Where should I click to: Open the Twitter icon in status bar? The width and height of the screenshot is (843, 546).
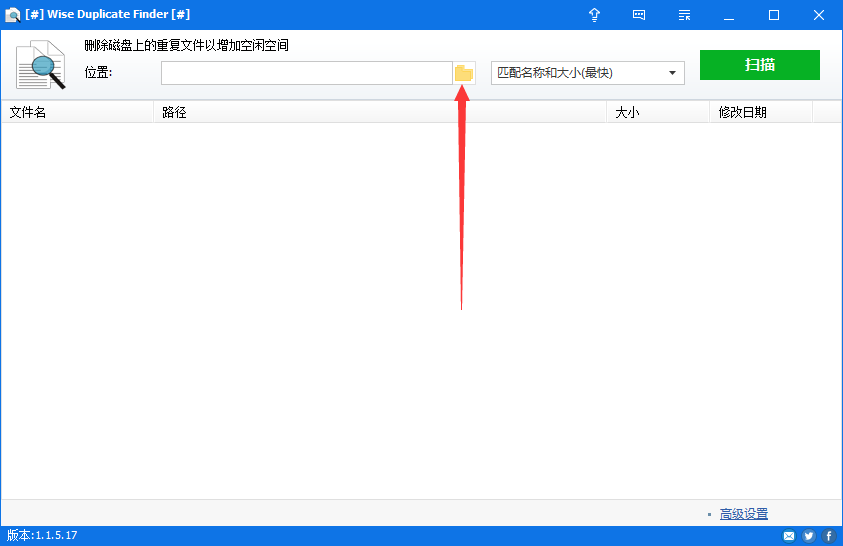click(809, 536)
